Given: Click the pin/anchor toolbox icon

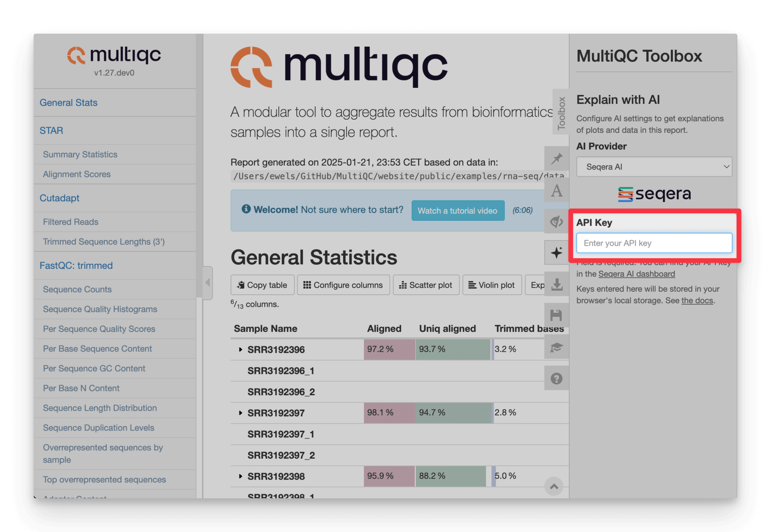Looking at the screenshot, I should pyautogui.click(x=557, y=160).
